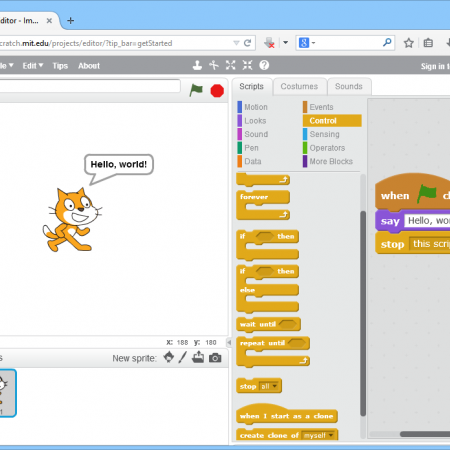
Task: Bookmark this page with star icon
Action: tap(409, 43)
